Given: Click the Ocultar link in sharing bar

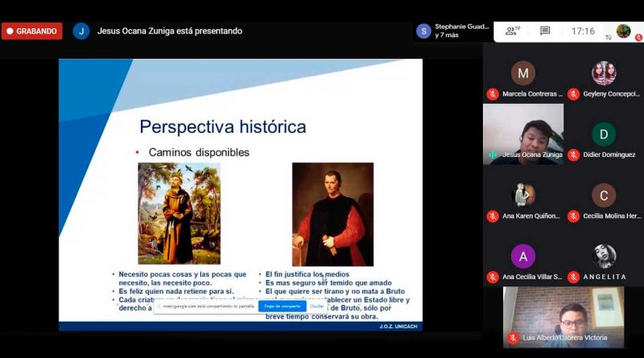Looking at the screenshot, I should 316,307.
